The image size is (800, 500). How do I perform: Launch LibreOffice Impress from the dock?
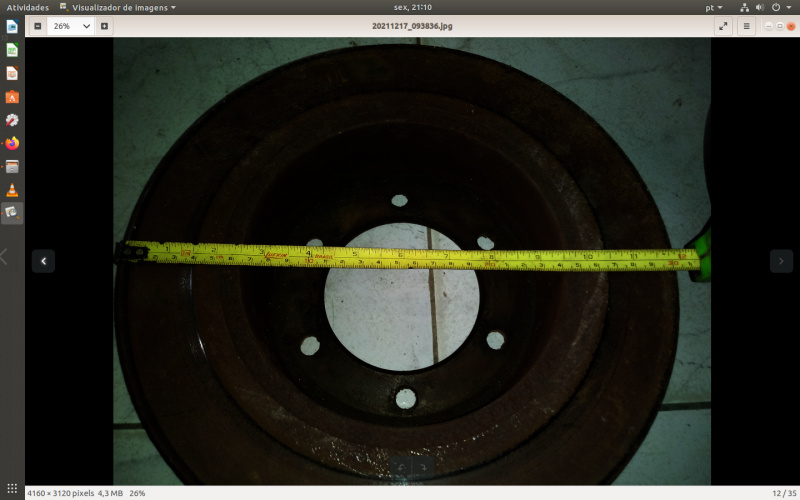[12, 73]
